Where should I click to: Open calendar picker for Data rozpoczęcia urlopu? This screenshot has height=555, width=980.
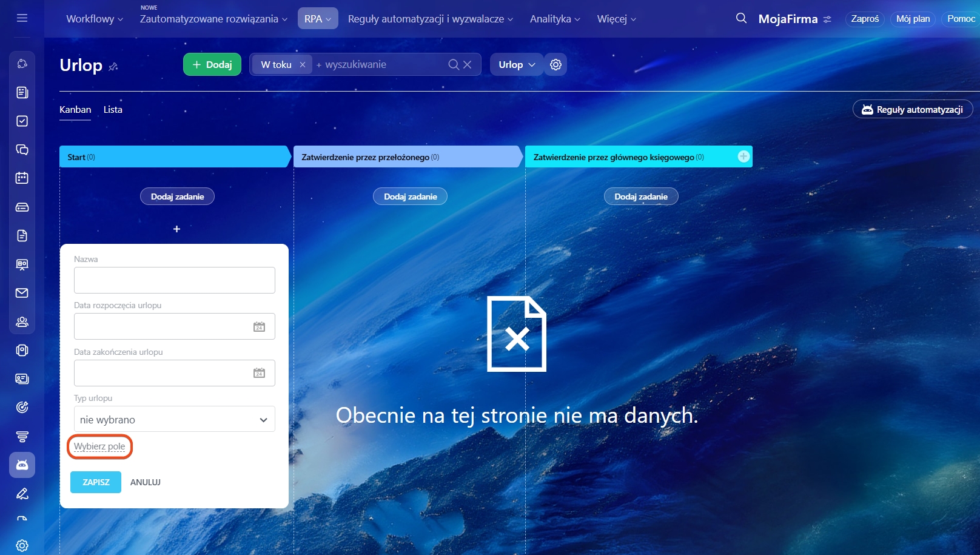pos(259,327)
